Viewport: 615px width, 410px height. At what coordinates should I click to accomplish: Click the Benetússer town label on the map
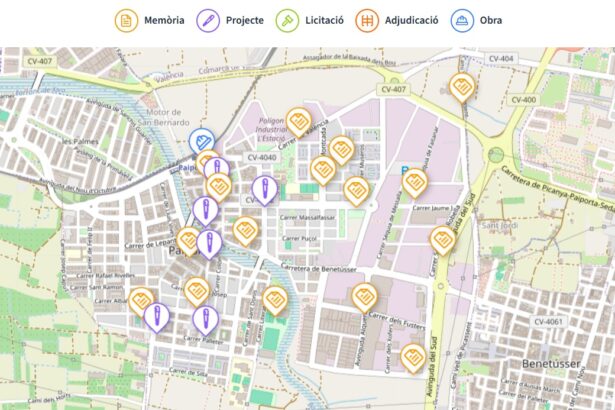551,364
